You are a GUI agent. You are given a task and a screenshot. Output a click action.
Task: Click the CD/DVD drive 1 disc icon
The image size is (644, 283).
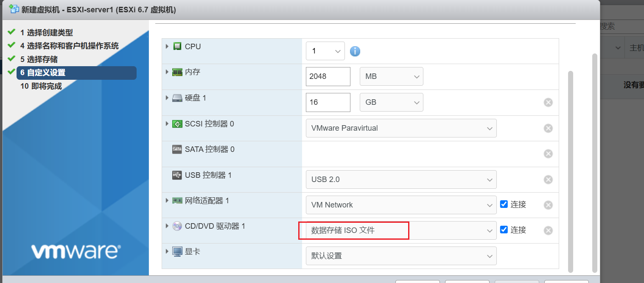pyautogui.click(x=177, y=226)
